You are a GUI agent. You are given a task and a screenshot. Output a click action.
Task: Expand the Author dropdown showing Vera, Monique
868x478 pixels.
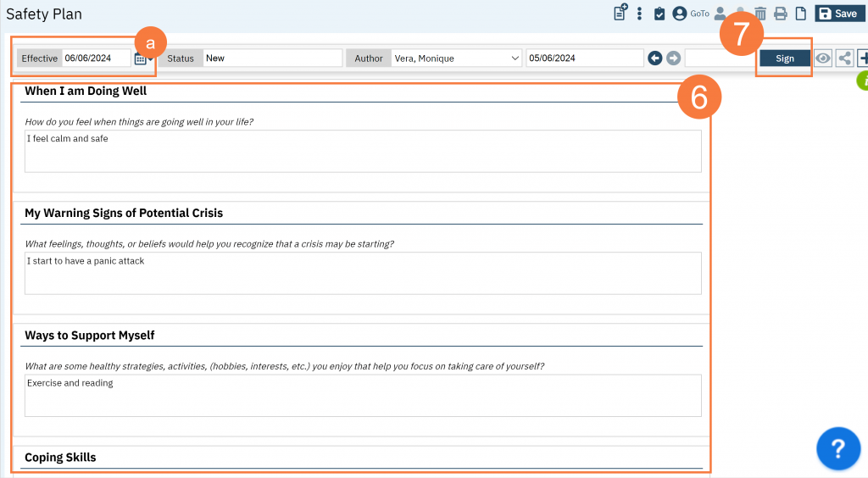(x=456, y=58)
